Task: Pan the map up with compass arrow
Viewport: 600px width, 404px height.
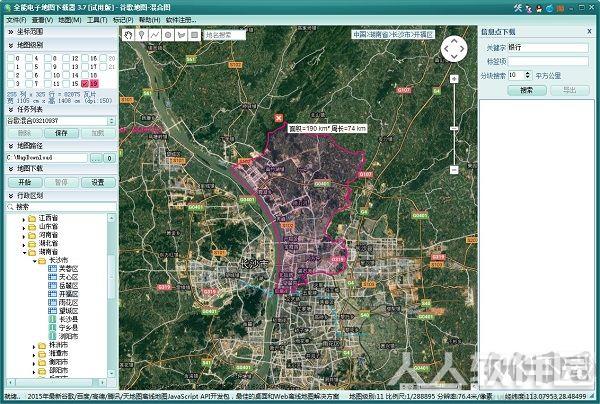Action: 454,41
